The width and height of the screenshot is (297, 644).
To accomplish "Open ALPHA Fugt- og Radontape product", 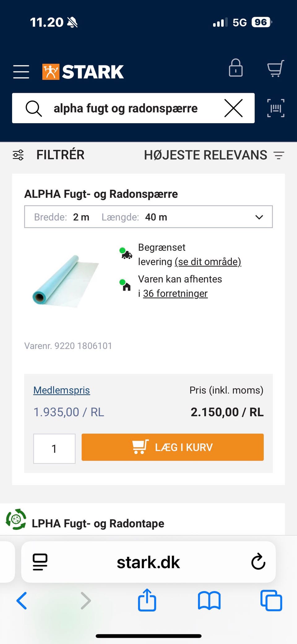I will [x=98, y=523].
